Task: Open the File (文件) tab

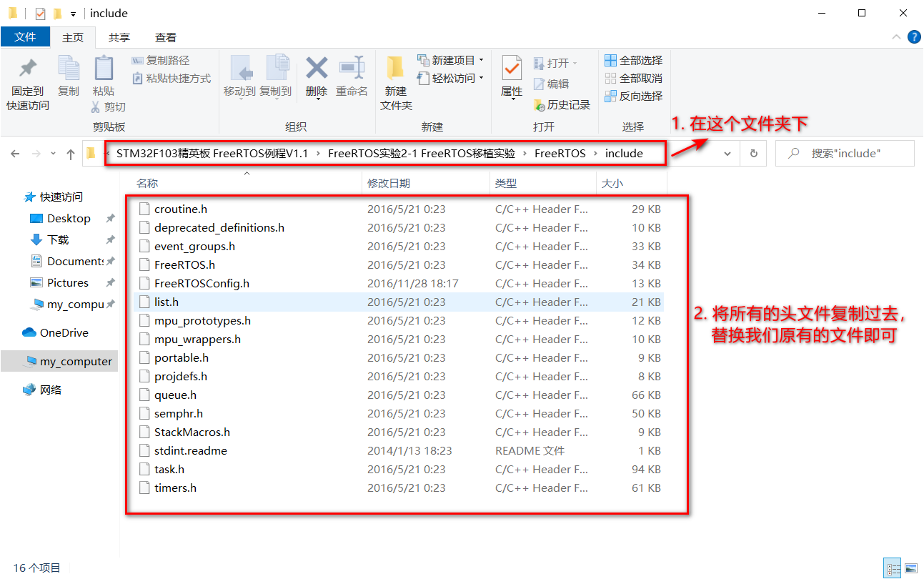Action: (25, 37)
